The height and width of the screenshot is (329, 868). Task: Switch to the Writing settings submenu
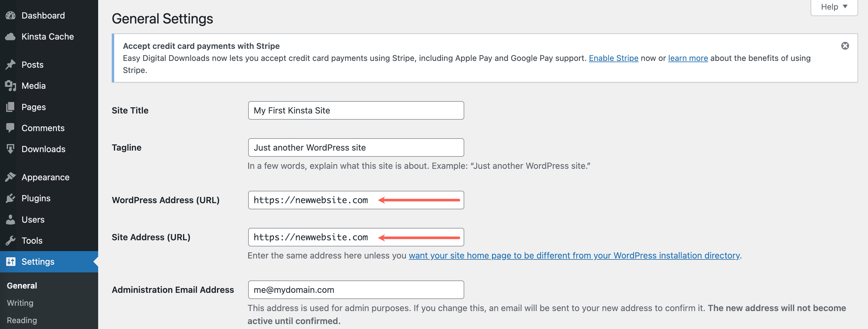(20, 303)
